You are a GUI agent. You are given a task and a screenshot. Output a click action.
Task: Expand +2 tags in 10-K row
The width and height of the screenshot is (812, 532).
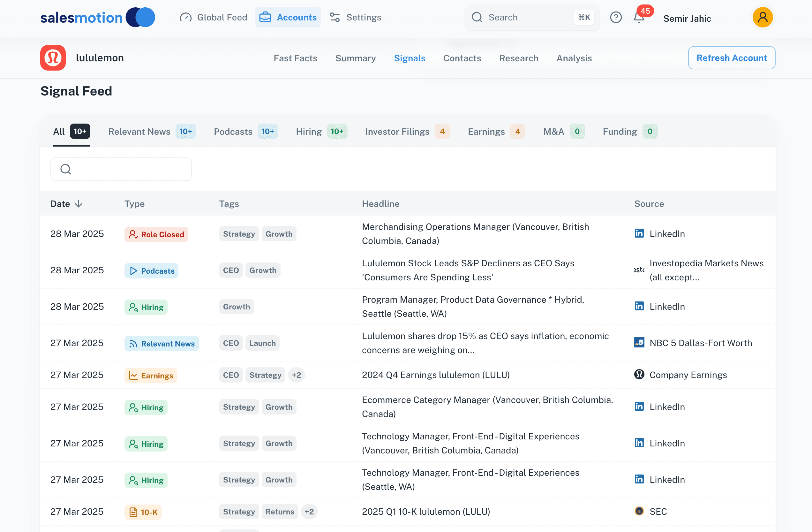coord(309,512)
